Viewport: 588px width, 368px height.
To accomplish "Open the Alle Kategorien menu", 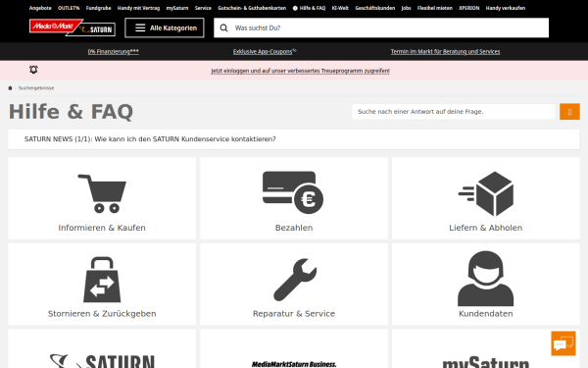I will (165, 27).
